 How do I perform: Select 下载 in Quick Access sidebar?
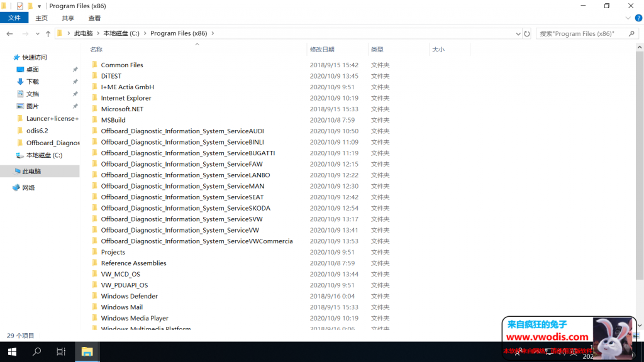(32, 82)
